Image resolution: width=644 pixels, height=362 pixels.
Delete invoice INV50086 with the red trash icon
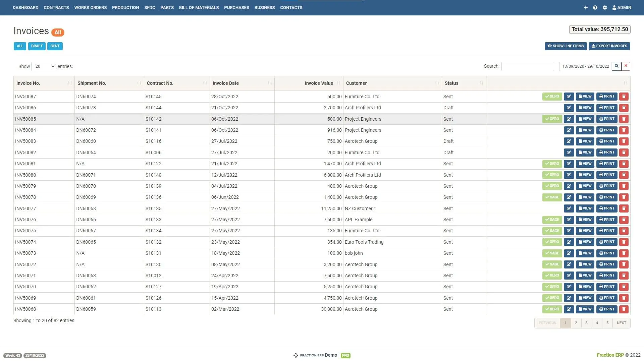(624, 108)
